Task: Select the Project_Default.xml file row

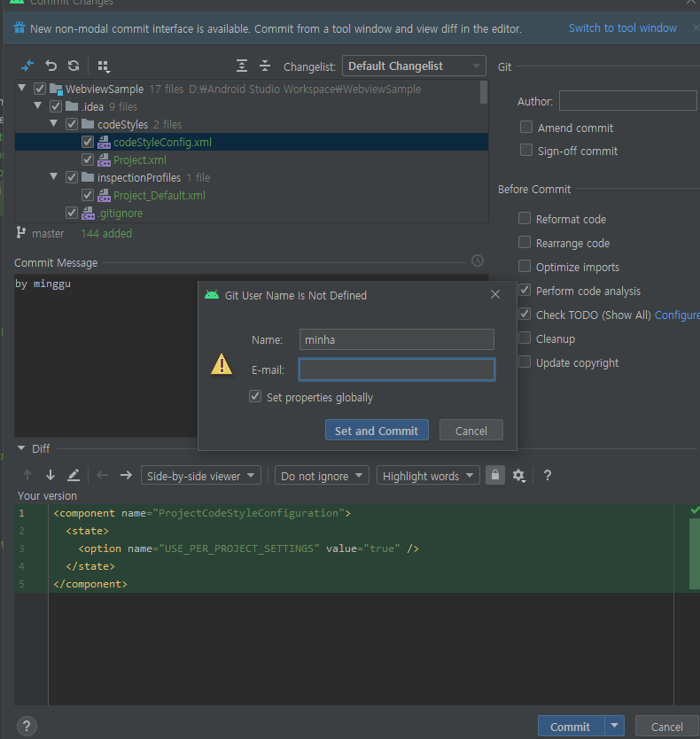Action: click(252, 196)
